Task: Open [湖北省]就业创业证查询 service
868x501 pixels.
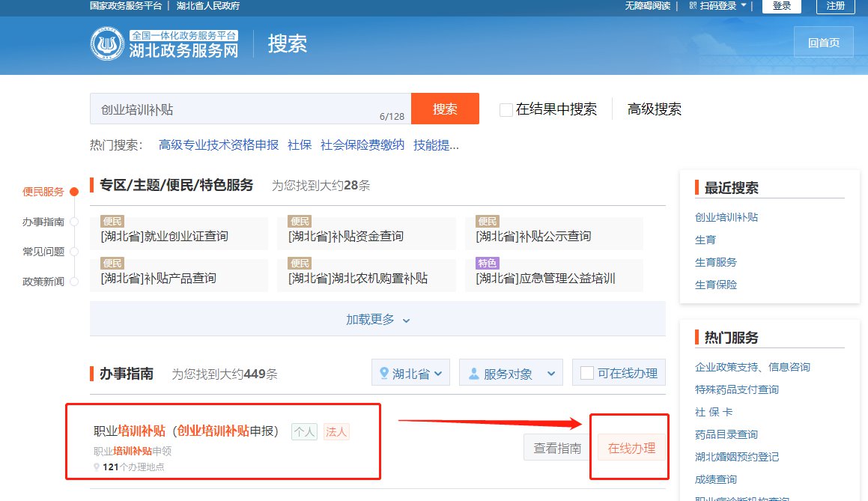Action: pos(165,236)
